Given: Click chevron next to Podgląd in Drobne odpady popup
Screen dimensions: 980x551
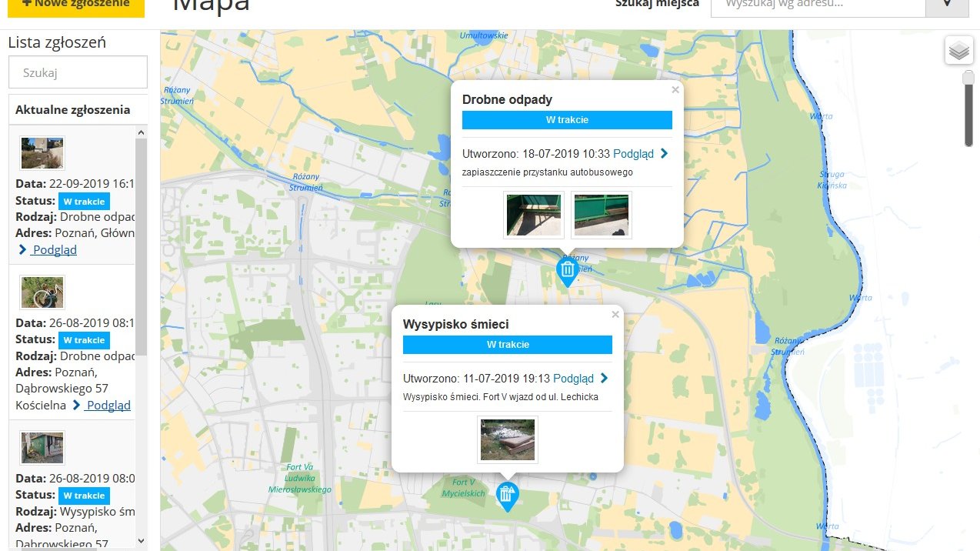Looking at the screenshot, I should [665, 154].
